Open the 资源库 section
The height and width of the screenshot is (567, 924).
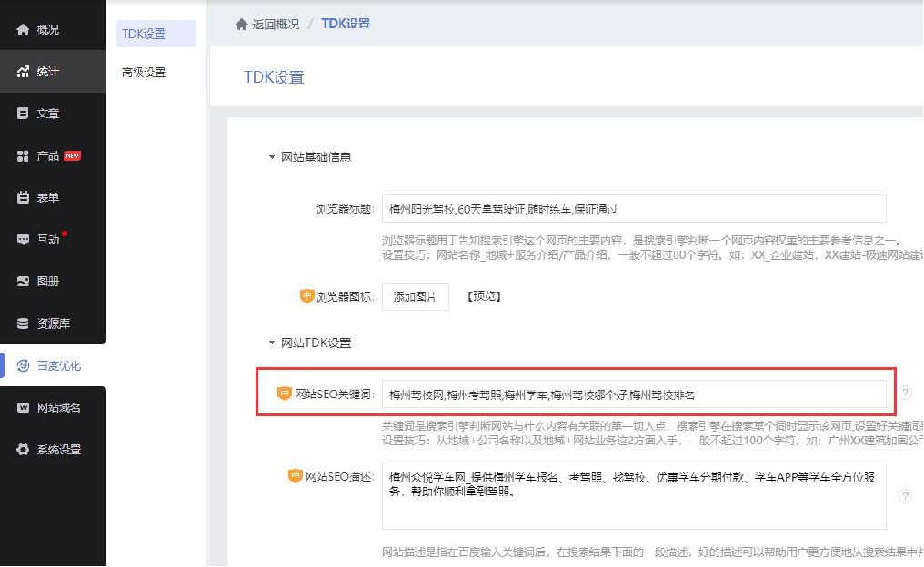pos(53,323)
